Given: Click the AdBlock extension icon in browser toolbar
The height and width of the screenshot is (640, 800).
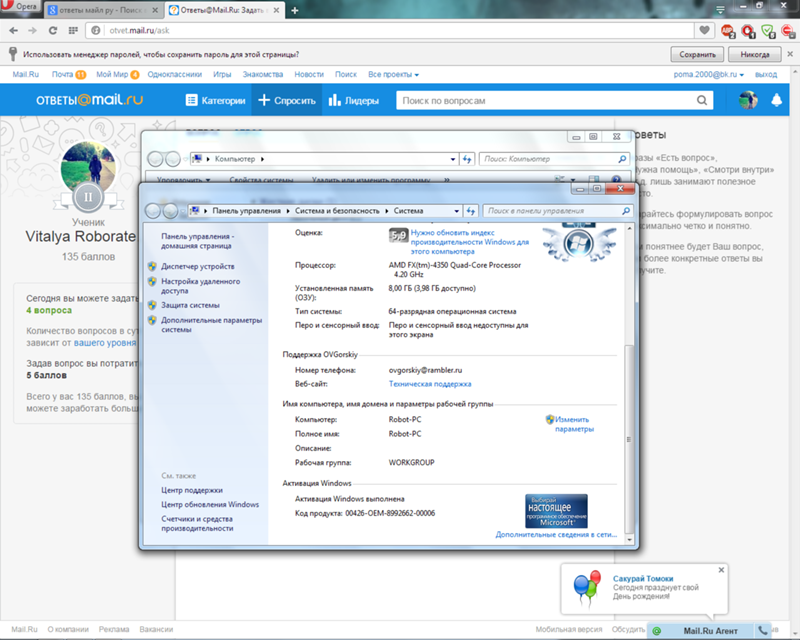Looking at the screenshot, I should 729,31.
